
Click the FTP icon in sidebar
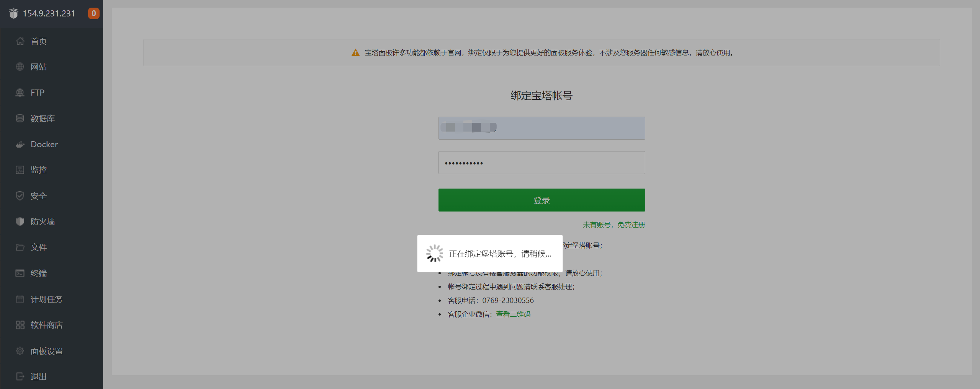[x=20, y=93]
